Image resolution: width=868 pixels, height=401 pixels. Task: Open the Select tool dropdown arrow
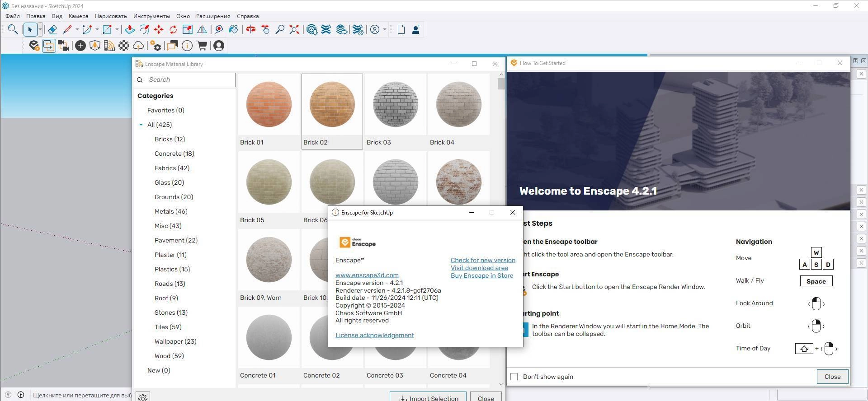pyautogui.click(x=40, y=29)
